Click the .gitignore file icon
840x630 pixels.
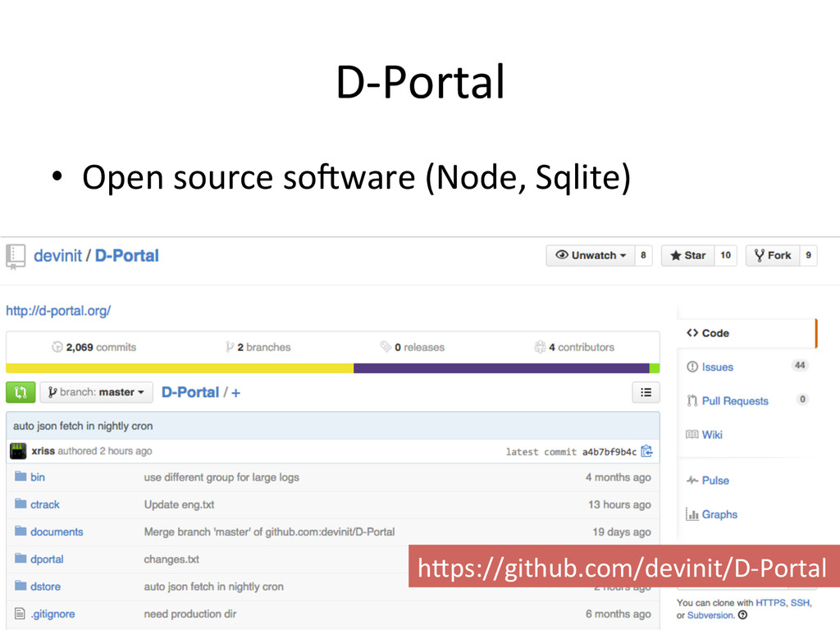tap(20, 614)
